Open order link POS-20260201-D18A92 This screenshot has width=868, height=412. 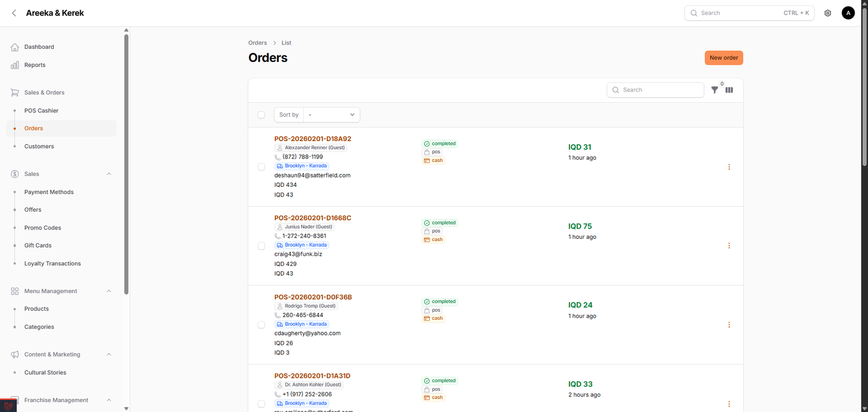(312, 139)
